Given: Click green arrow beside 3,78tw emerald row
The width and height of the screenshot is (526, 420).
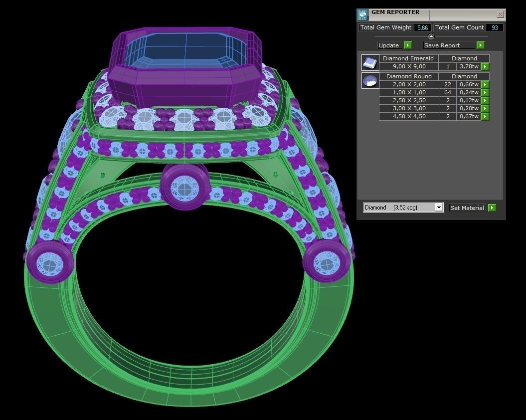Looking at the screenshot, I should click(485, 67).
